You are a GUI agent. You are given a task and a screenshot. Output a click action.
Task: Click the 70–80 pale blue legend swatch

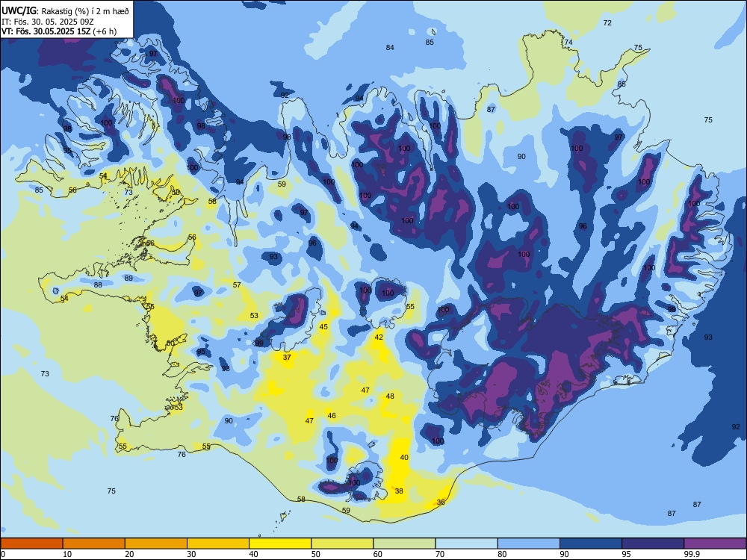coord(466,544)
